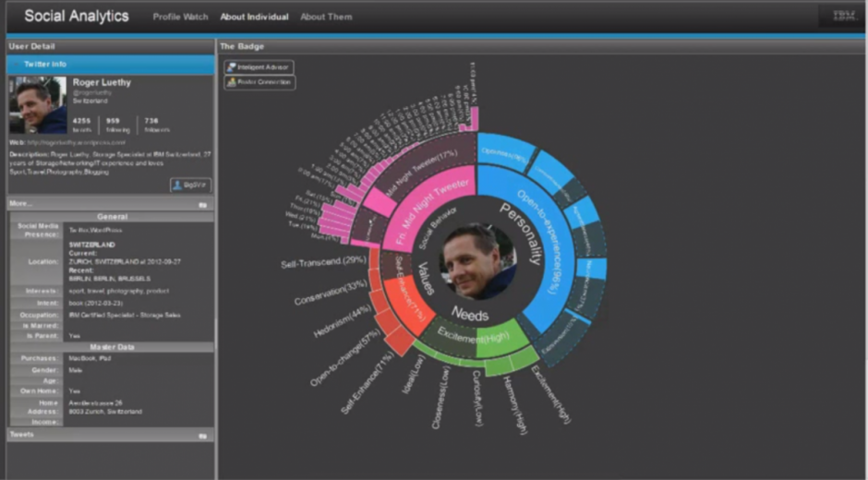Click the Occupation row value
The height and width of the screenshot is (480, 868).
125,315
